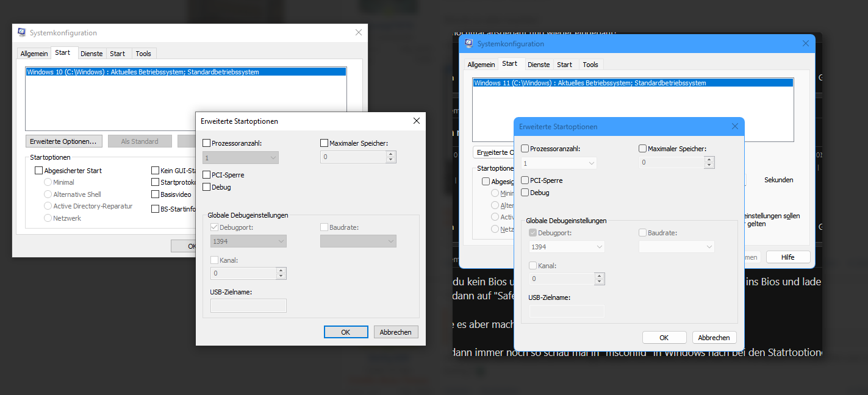Toggle Debugport checkbox in the white-titled Erweiterte Startoptionen dialog

214,227
